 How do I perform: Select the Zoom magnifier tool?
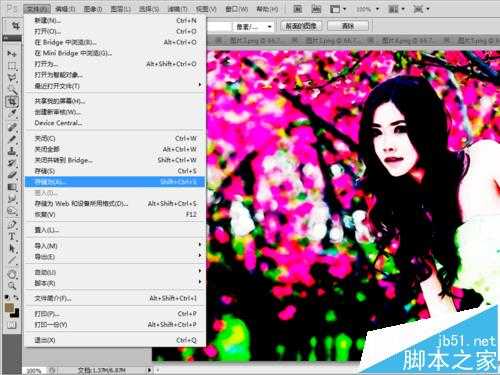(12, 285)
